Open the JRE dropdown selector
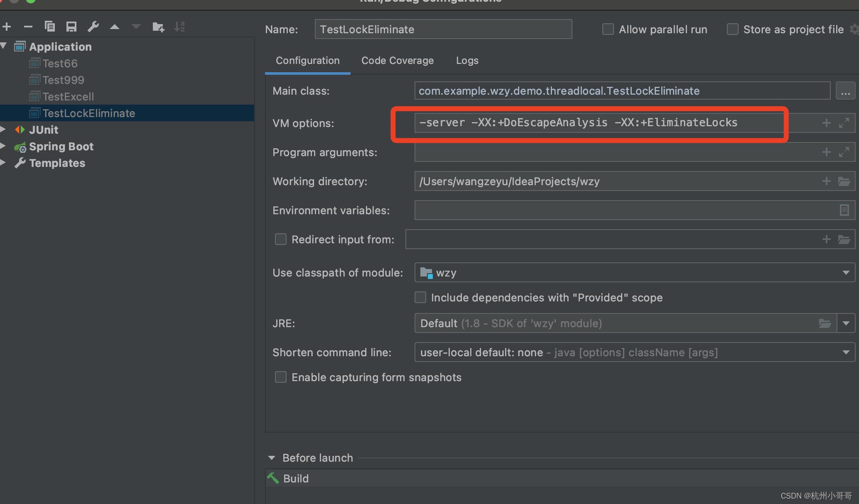Screen dimensions: 859x504 847,323
